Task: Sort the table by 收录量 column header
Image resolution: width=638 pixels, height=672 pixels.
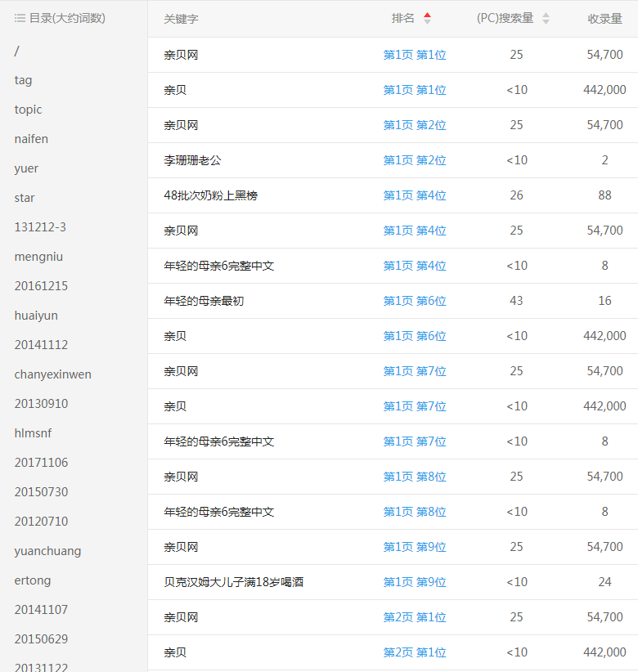Action: coord(604,19)
